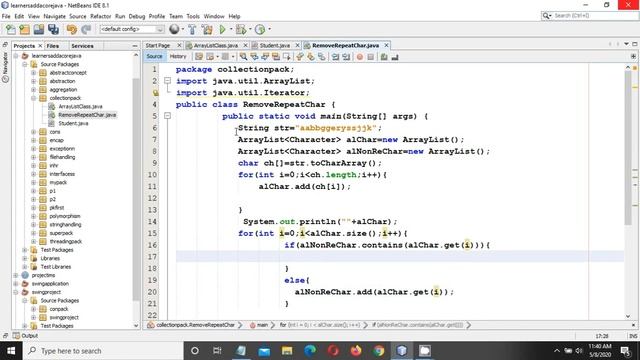Expand the abstractconcept package node
Image resolution: width=640 pixels, height=360 pixels.
(x=33, y=73)
